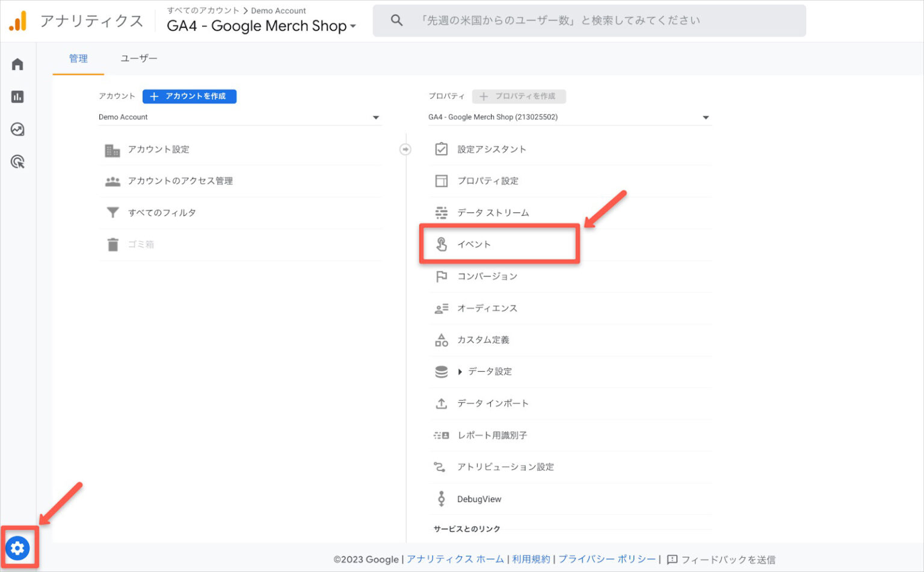
Task: Select コンバージョン in the property column
Action: coord(488,276)
